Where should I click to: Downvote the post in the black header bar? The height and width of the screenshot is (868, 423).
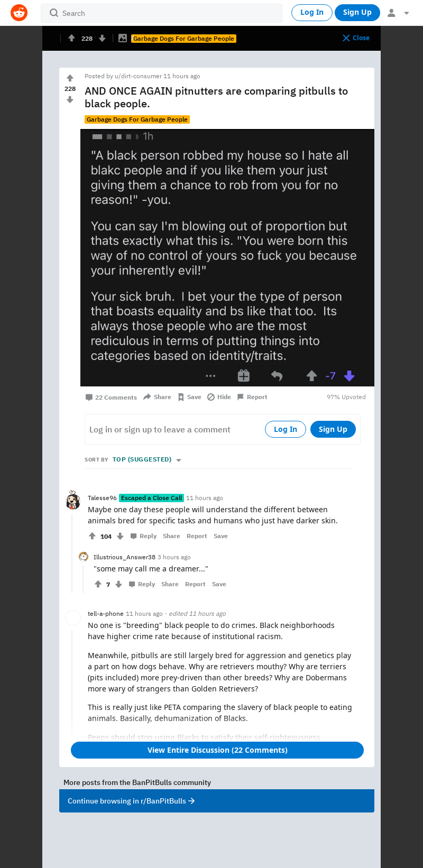point(103,38)
